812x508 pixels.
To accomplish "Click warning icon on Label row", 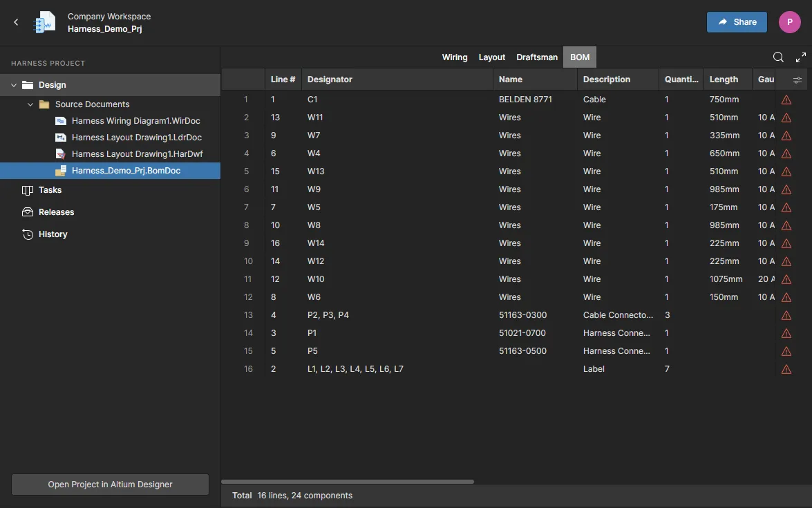I will pyautogui.click(x=786, y=369).
